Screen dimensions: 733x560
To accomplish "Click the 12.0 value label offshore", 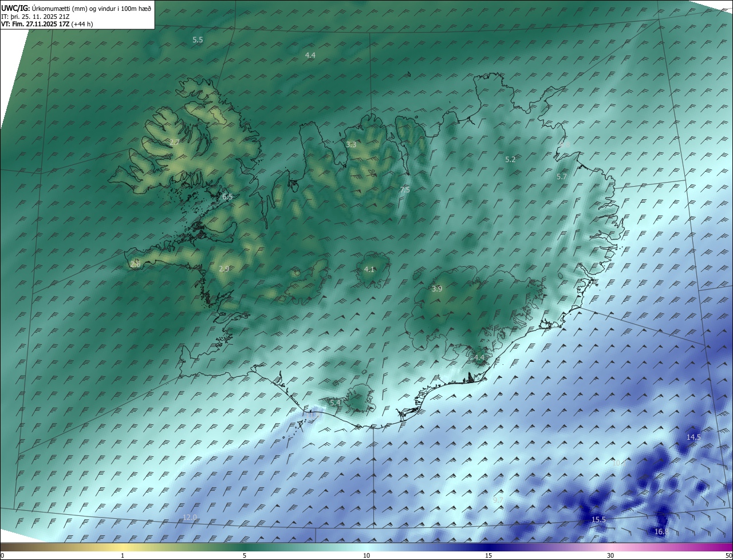I will click(x=190, y=517).
